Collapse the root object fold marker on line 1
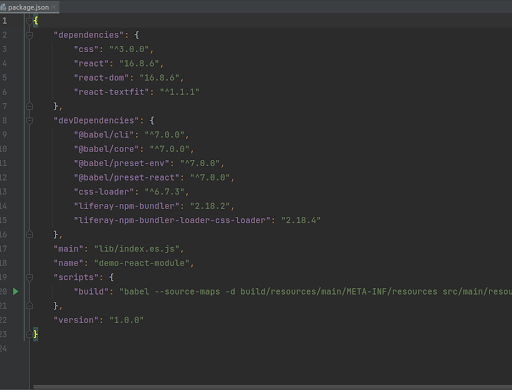Screen dimensions: 512x390 click(29, 21)
